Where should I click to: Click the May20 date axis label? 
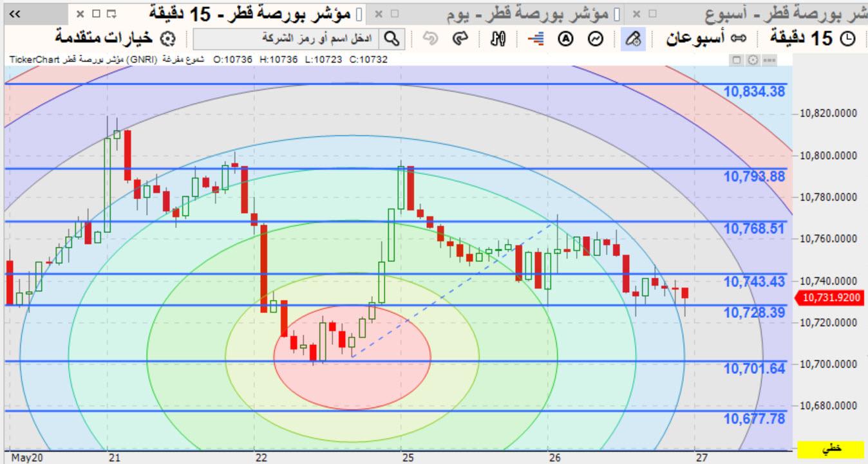click(x=28, y=458)
